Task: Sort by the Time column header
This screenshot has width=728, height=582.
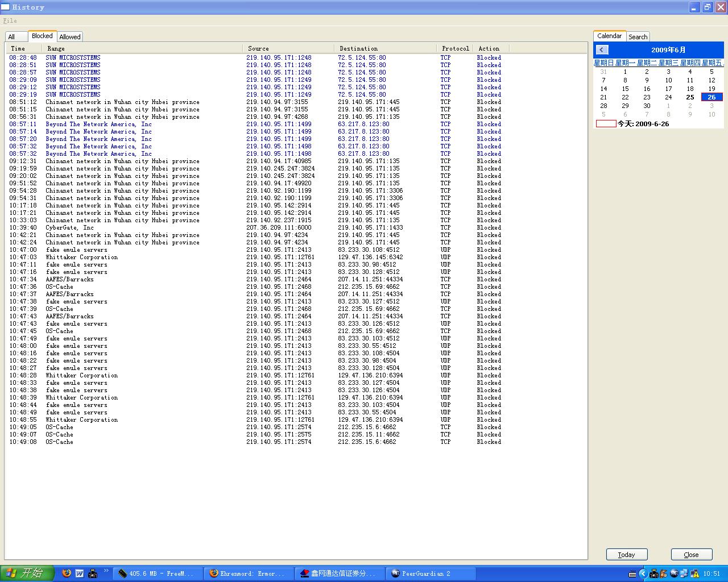Action: click(x=24, y=48)
